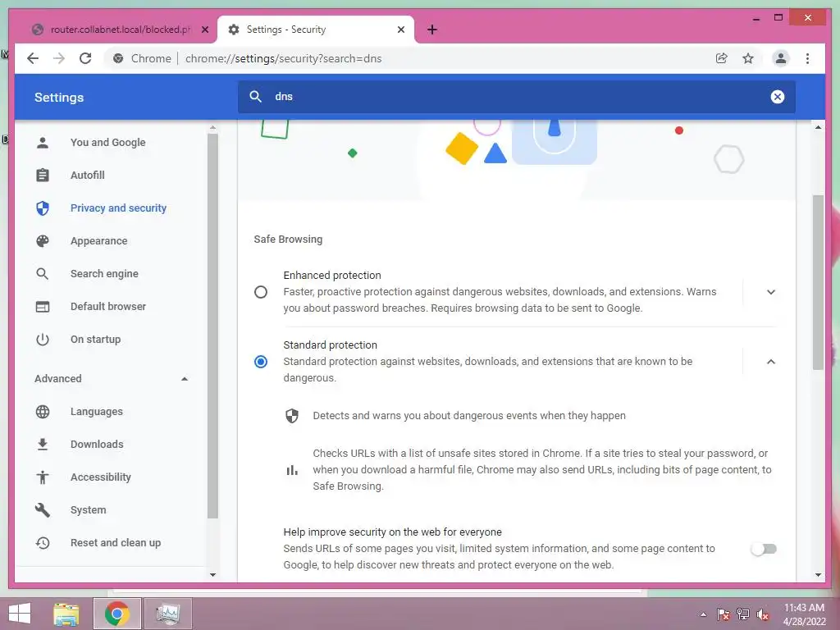The image size is (840, 630).
Task: Select the Standard protection radio button
Action: coord(261,362)
